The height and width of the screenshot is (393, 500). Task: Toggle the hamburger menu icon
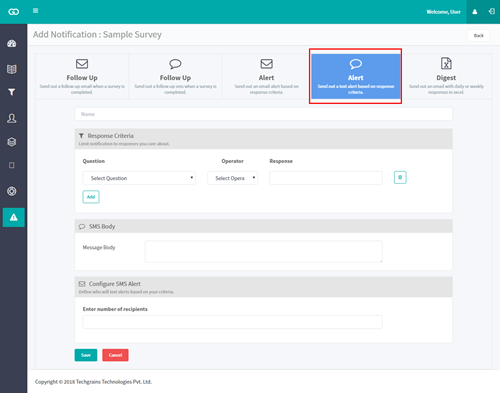click(35, 11)
